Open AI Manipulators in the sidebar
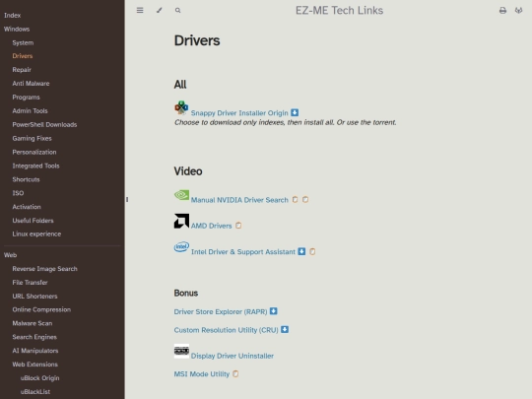Viewport: 532px width, 399px height. [35, 351]
